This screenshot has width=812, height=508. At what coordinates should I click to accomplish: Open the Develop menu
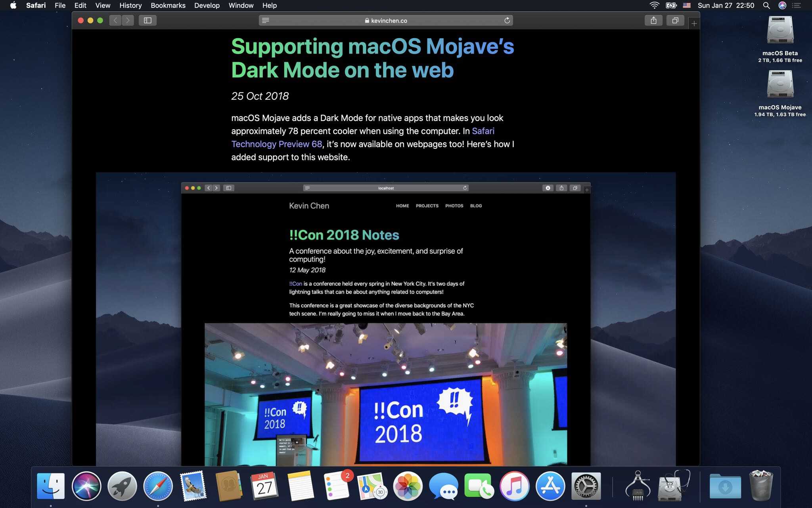tap(207, 6)
